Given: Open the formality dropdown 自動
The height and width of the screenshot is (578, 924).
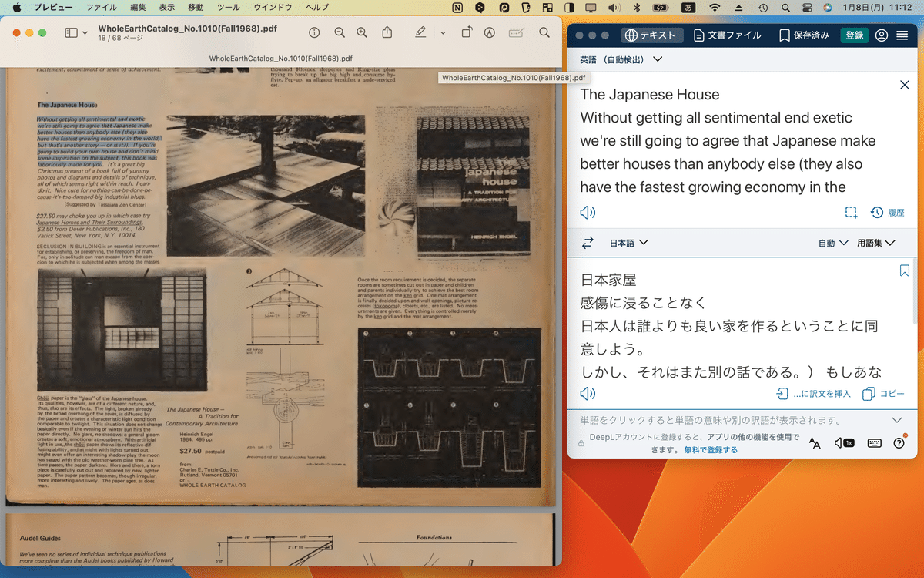Looking at the screenshot, I should pos(833,243).
